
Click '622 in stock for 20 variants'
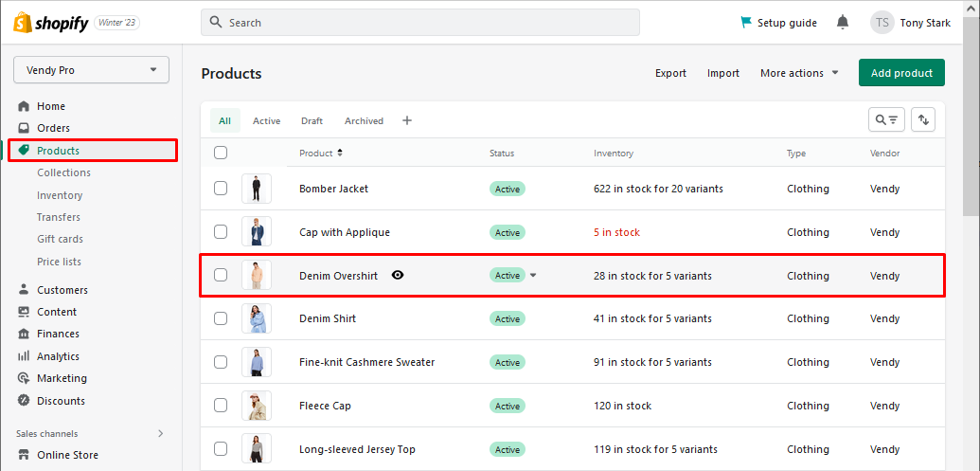pyautogui.click(x=658, y=189)
